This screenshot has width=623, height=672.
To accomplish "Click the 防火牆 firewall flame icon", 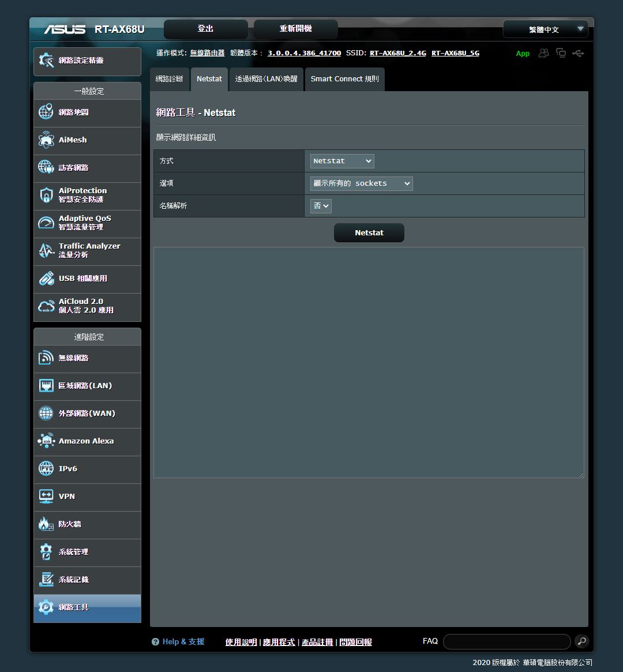I will click(46, 524).
